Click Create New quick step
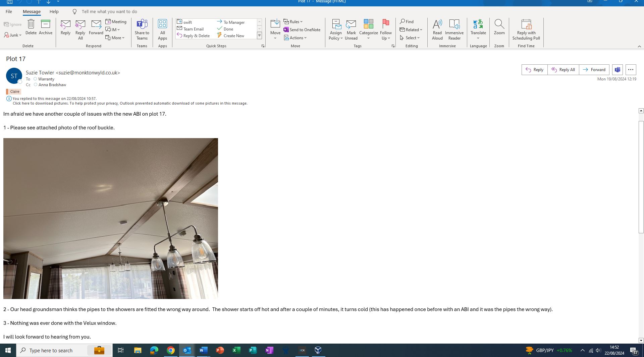The height and width of the screenshot is (357, 644). 231,36
